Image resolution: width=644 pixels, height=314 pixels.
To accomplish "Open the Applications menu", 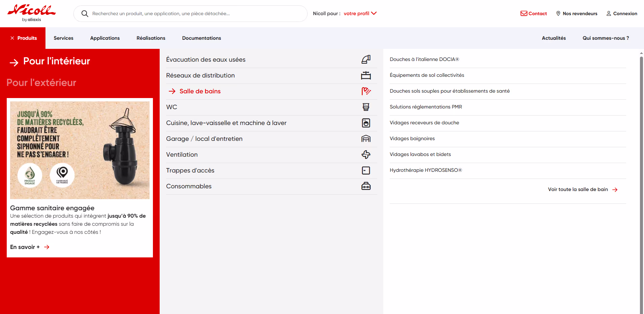I will [105, 38].
